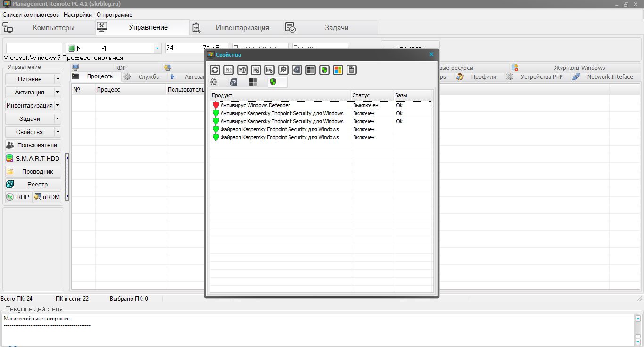644x347 pixels.
Task: Click the Базы column header
Action: [413, 95]
